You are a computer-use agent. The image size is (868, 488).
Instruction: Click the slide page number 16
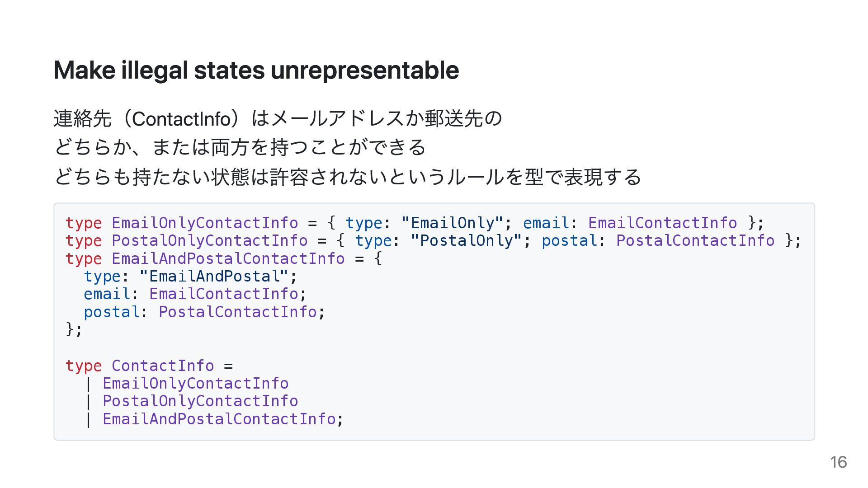[x=838, y=462]
